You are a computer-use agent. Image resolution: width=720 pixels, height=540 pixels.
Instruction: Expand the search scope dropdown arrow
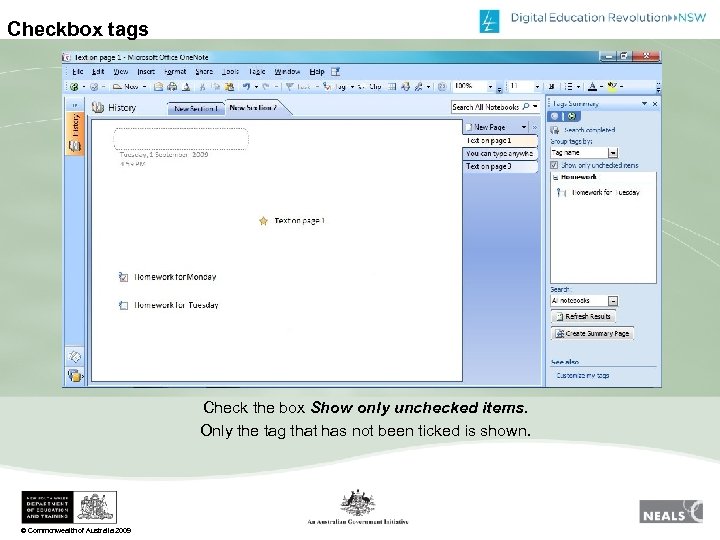point(535,107)
